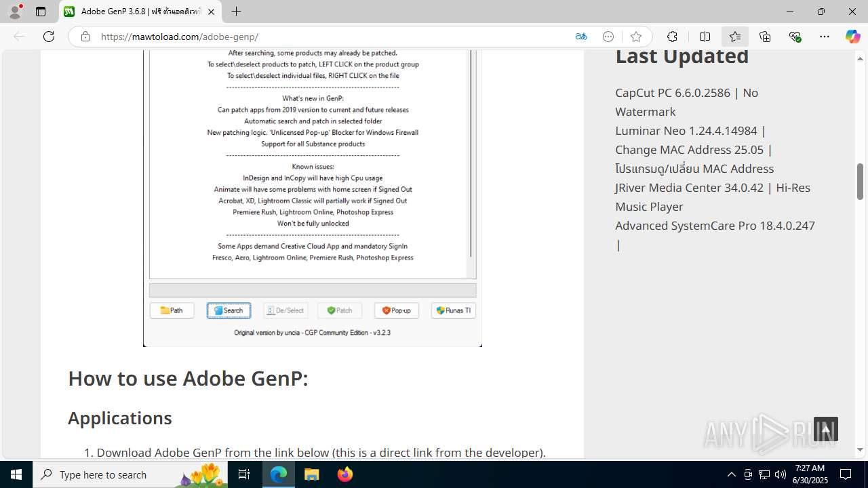Open the notifications center icon

846,474
